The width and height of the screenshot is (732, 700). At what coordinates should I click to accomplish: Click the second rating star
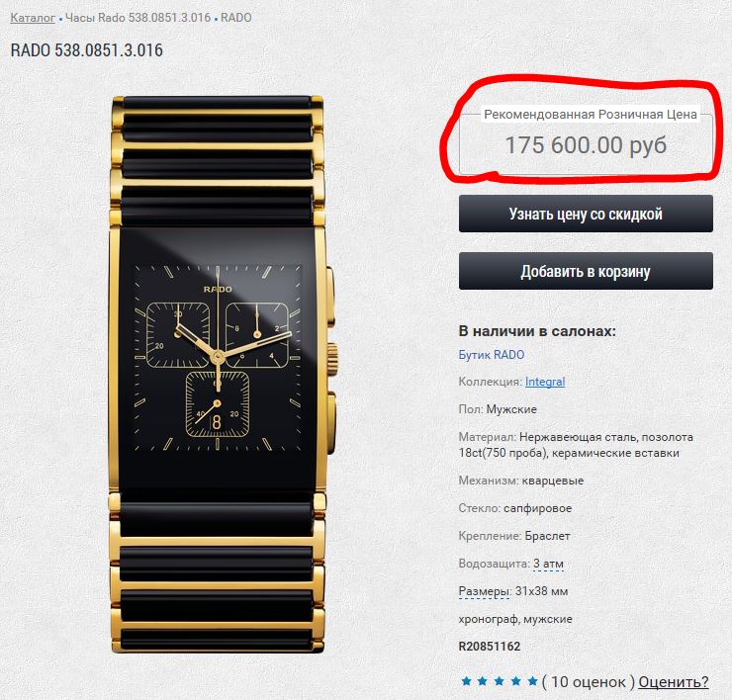483,681
